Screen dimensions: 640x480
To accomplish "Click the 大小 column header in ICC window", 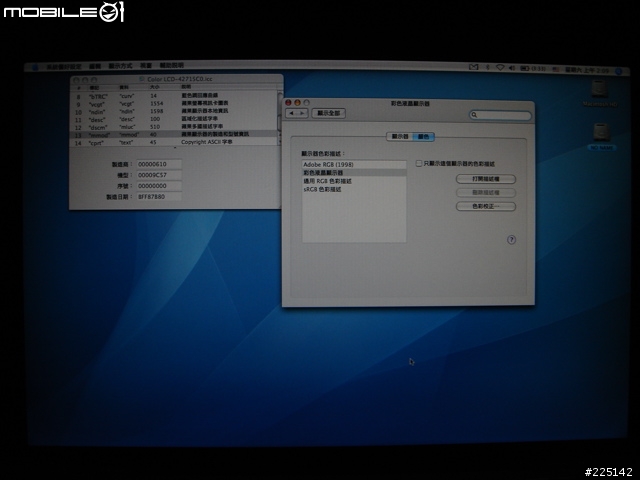I will point(154,87).
